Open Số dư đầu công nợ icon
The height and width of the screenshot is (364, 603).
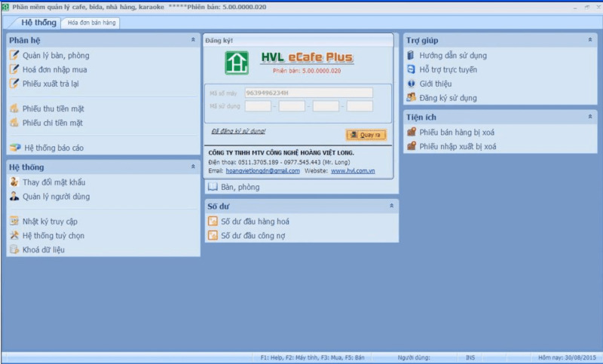[x=213, y=235]
